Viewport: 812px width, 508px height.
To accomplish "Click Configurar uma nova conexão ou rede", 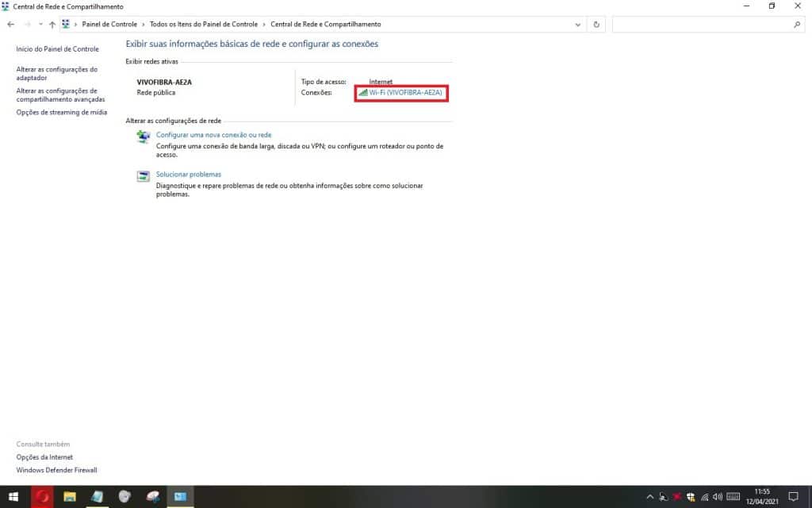I will [213, 135].
